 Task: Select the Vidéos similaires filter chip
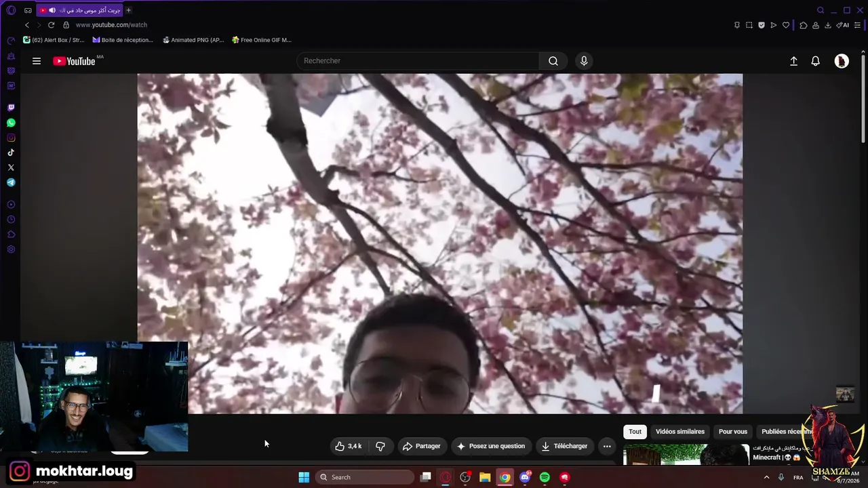coord(680,432)
